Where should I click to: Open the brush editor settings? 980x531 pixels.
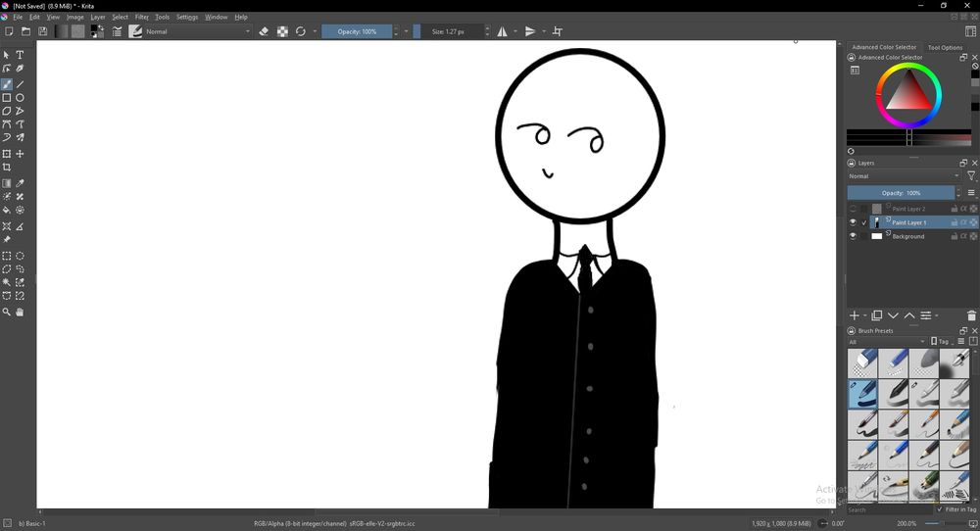click(x=117, y=31)
